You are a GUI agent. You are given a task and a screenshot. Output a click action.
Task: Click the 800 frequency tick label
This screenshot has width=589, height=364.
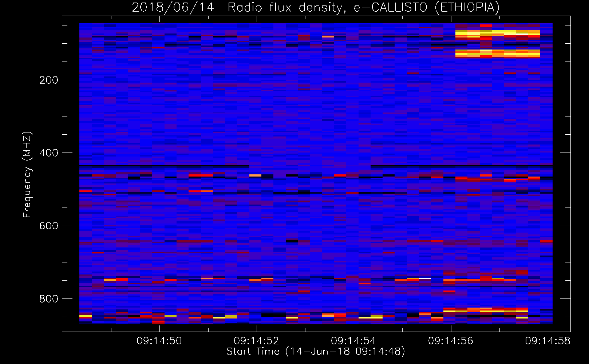[49, 299]
